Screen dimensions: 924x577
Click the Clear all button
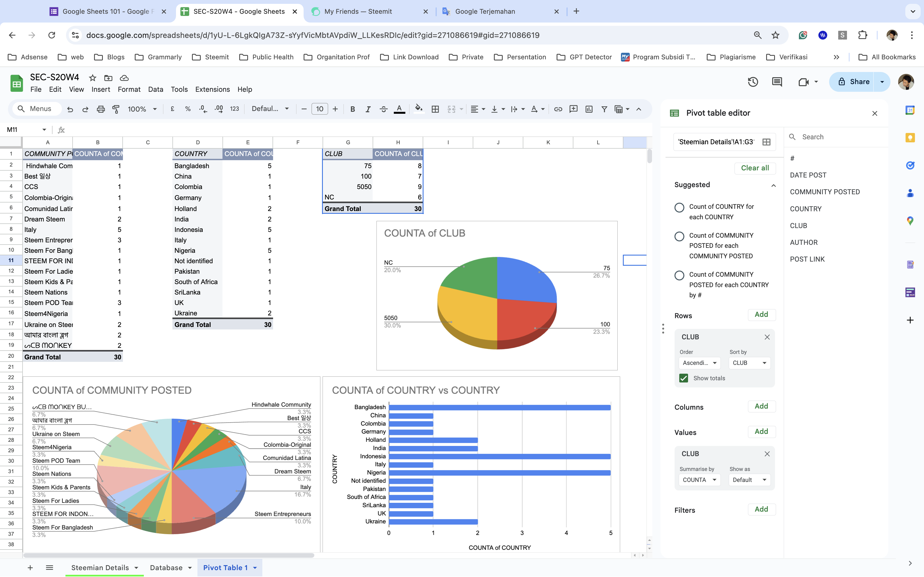click(755, 168)
